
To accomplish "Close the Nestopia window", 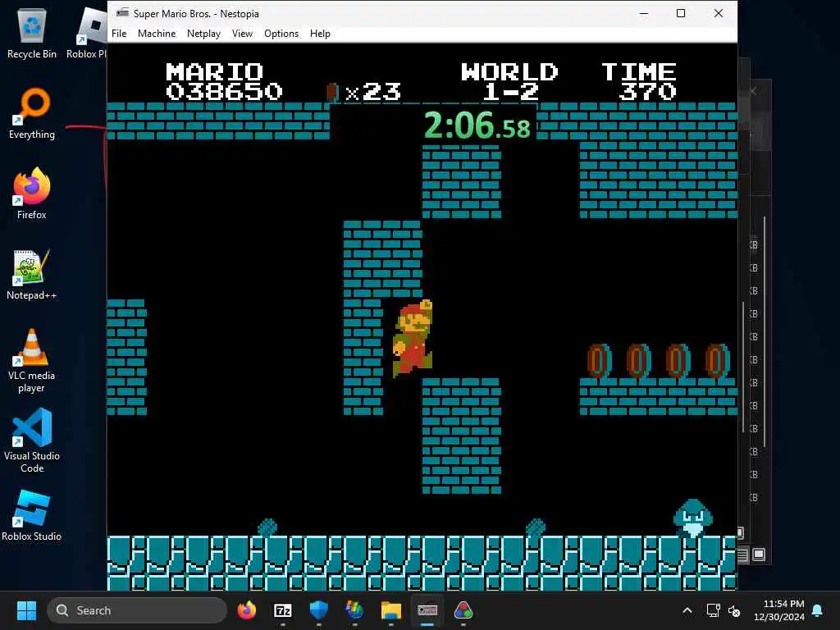I will 719,13.
